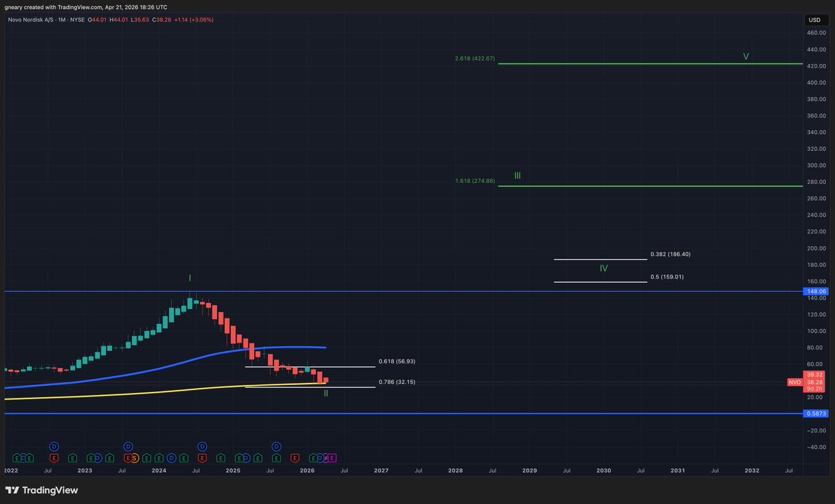The height and width of the screenshot is (504, 835).
Task: Click the C38.28 close value in header
Action: pyautogui.click(x=161, y=19)
